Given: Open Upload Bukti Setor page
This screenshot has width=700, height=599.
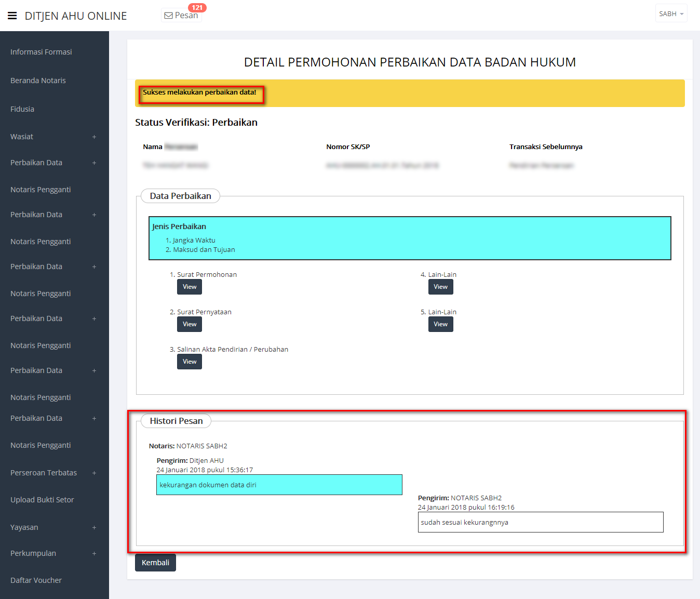Looking at the screenshot, I should [42, 500].
